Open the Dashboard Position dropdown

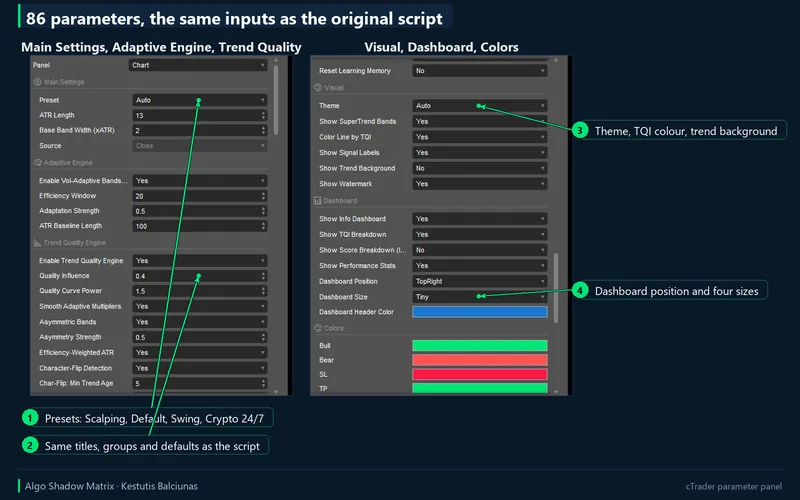[x=480, y=281]
